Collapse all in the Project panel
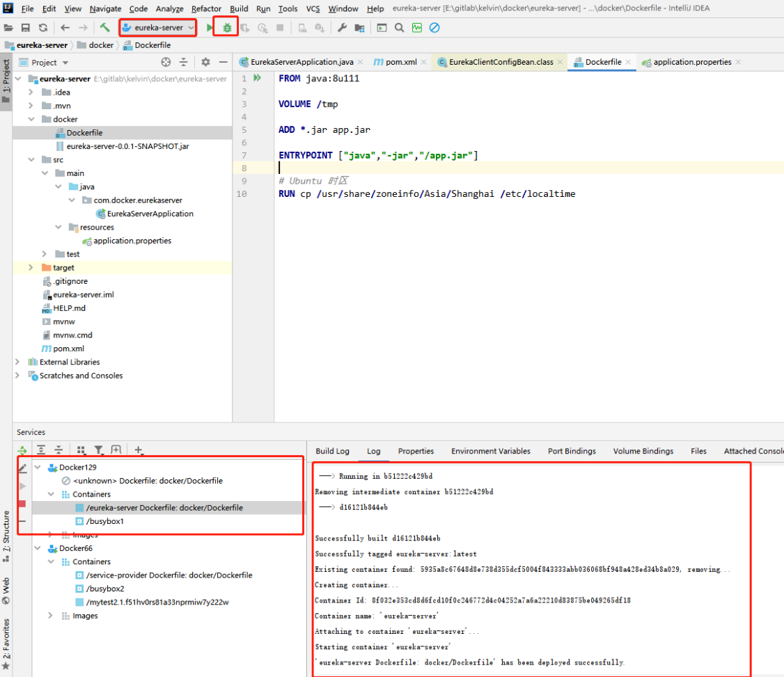 point(184,62)
